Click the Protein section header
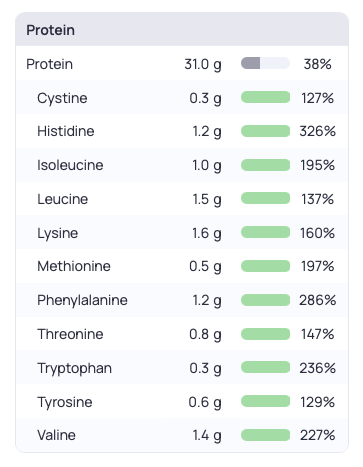Image resolution: width=363 pixels, height=467 pixels. (x=182, y=29)
